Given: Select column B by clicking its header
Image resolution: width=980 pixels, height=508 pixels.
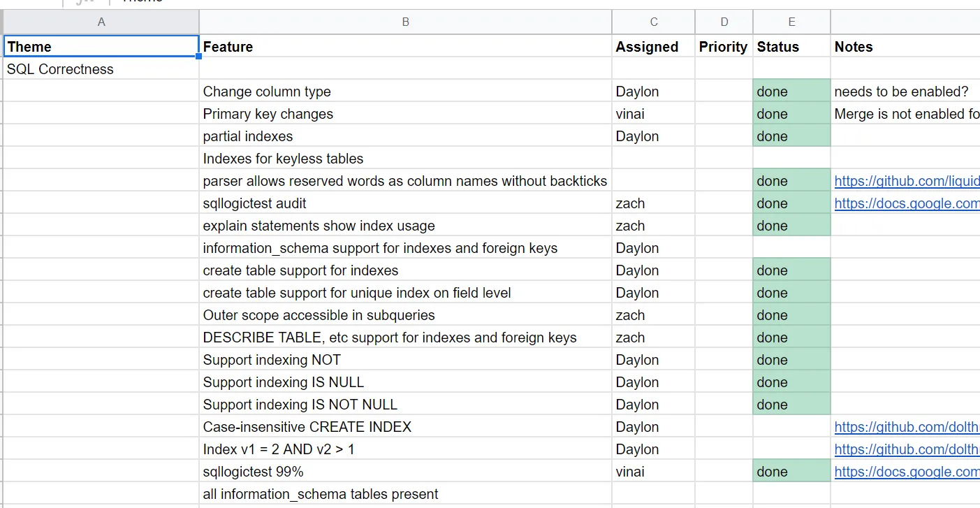Looking at the screenshot, I should pos(405,22).
